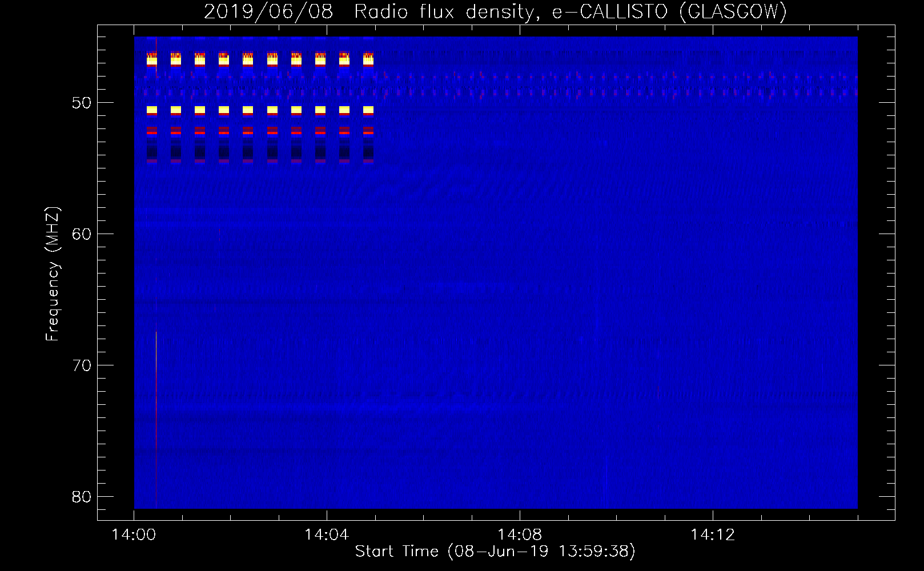Viewport: 924px width, 571px height.
Task: Select the Frequency (MHZ) axis label
Action: click(x=52, y=274)
